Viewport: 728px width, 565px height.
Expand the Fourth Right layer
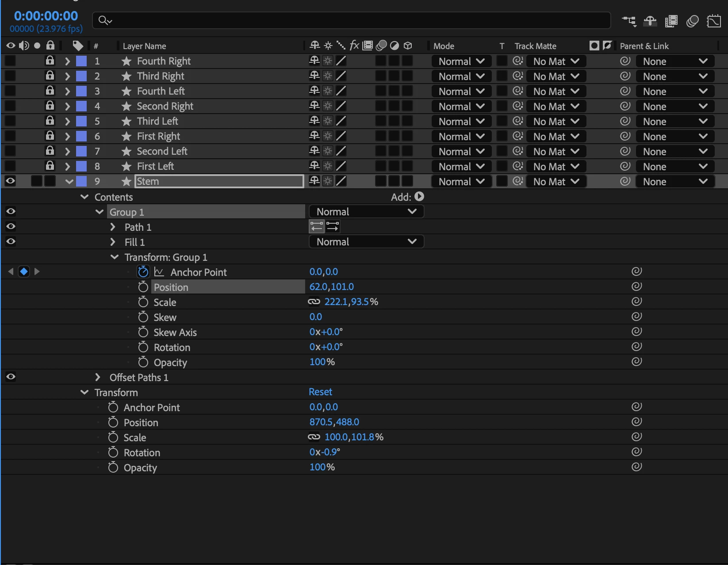67,61
